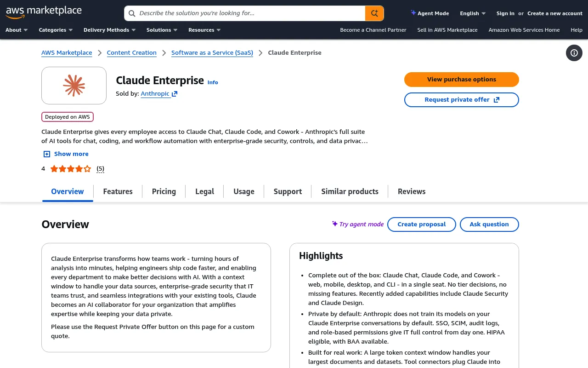Open the Support tab

(288, 191)
